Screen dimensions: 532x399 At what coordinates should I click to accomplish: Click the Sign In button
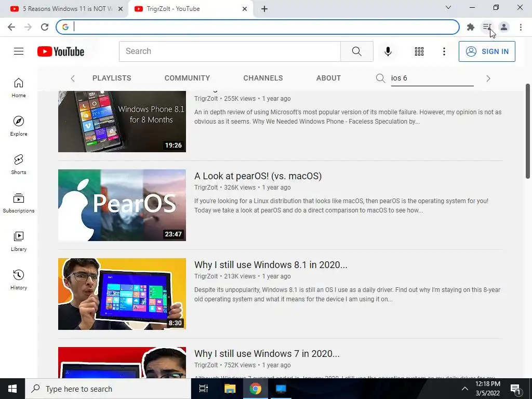pyautogui.click(x=487, y=51)
